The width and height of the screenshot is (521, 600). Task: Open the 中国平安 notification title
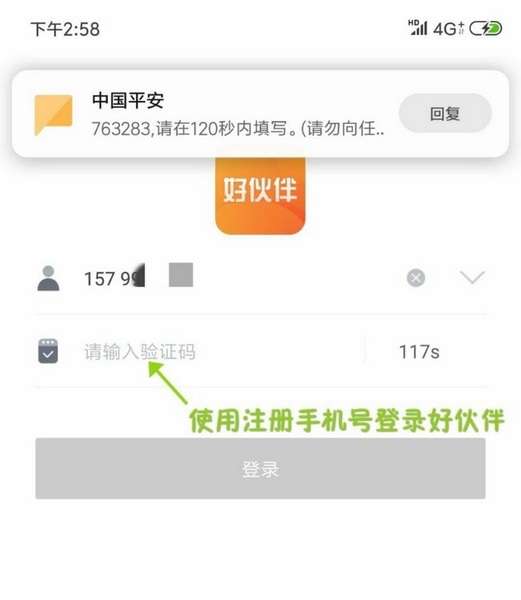[128, 100]
